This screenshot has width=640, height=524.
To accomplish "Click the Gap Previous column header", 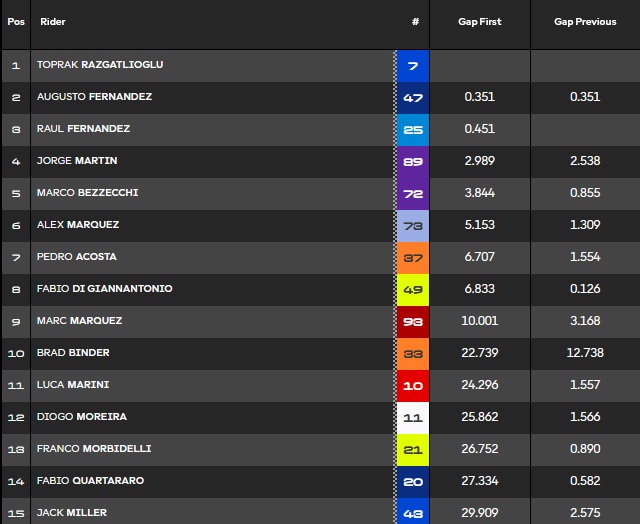I will point(585,22).
